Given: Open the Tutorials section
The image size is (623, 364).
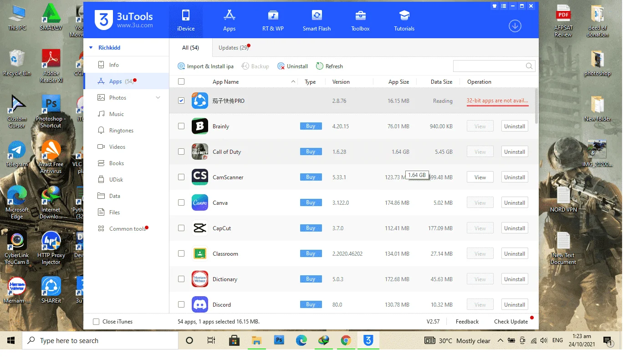Looking at the screenshot, I should 404,20.
